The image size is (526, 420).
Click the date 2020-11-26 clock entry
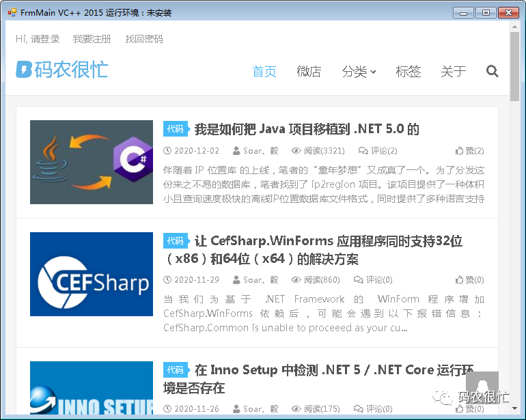[191, 408]
